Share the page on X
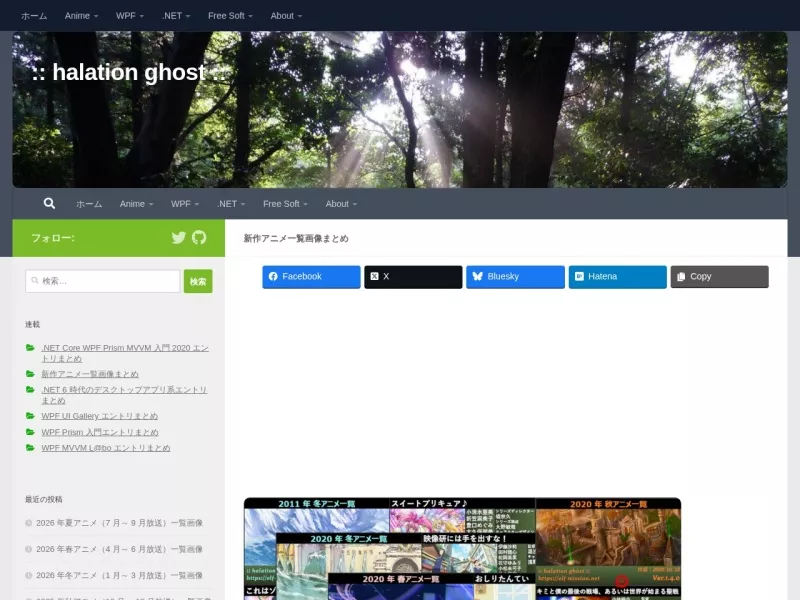This screenshot has height=600, width=800. pyautogui.click(x=413, y=277)
